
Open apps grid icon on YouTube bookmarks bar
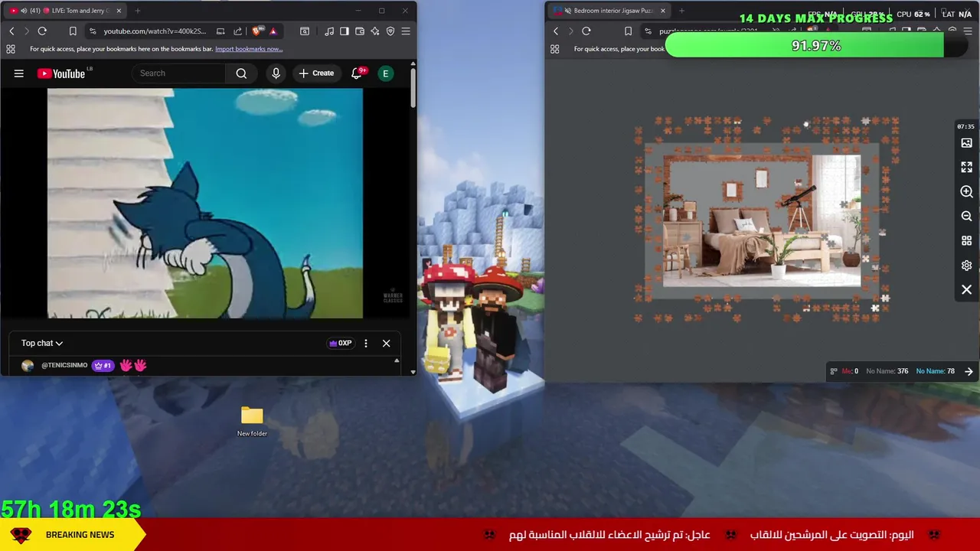click(x=11, y=49)
